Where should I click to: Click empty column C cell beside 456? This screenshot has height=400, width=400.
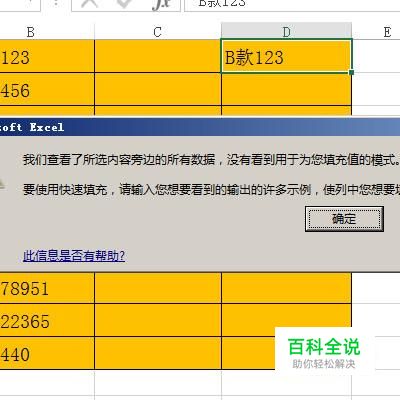tap(158, 89)
